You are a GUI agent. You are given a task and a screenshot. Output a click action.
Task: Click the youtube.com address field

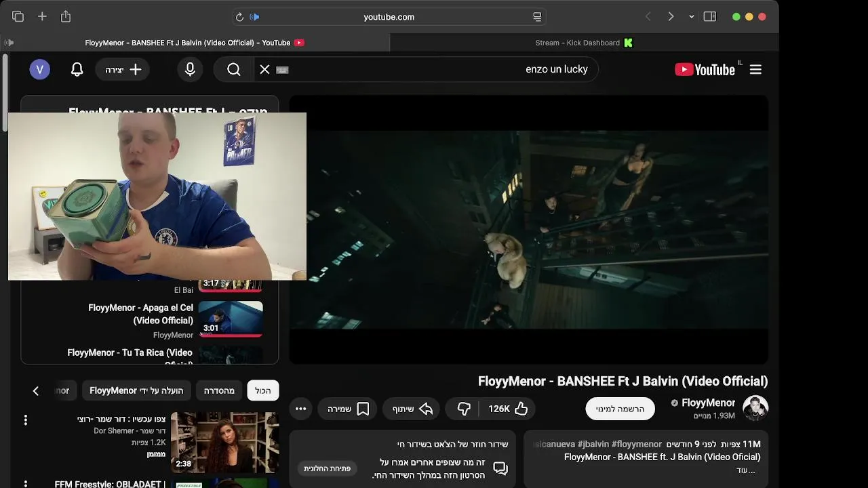pyautogui.click(x=389, y=17)
